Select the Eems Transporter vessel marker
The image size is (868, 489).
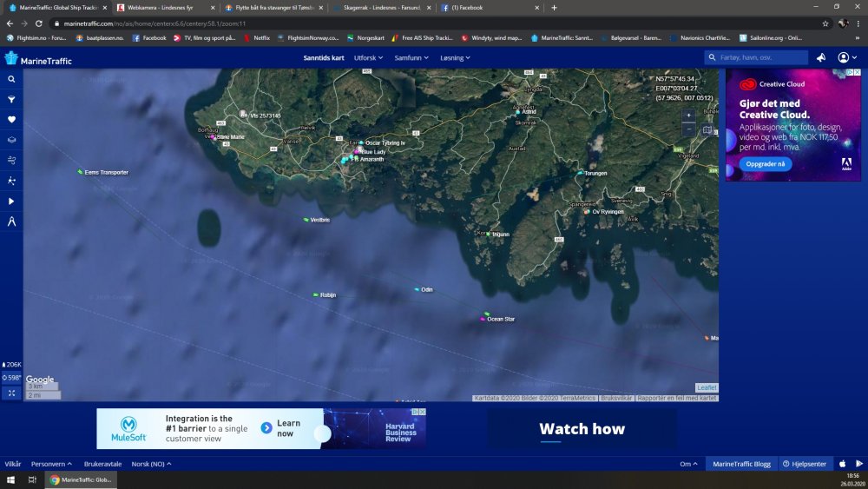click(x=80, y=172)
